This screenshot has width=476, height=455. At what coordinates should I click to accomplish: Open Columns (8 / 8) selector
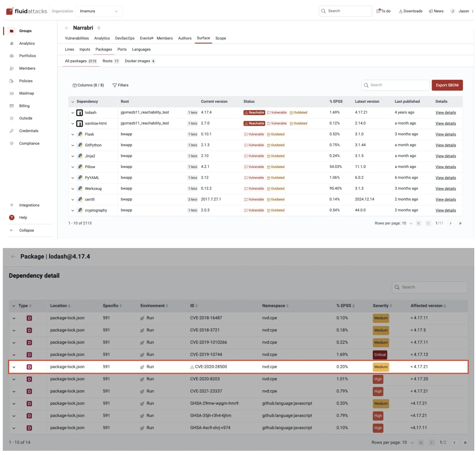88,85
